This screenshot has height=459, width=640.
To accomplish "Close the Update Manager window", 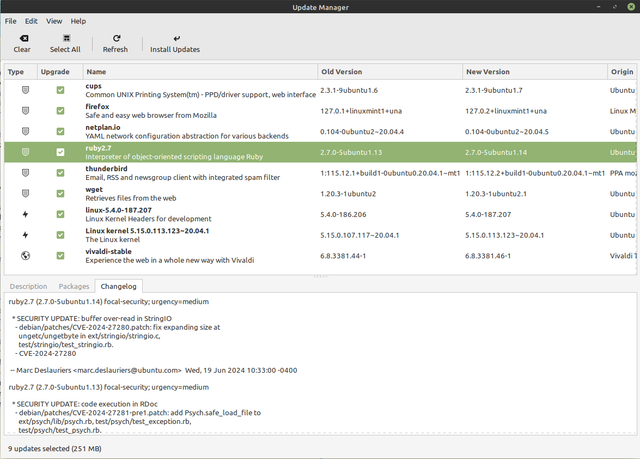I will click(631, 7).
